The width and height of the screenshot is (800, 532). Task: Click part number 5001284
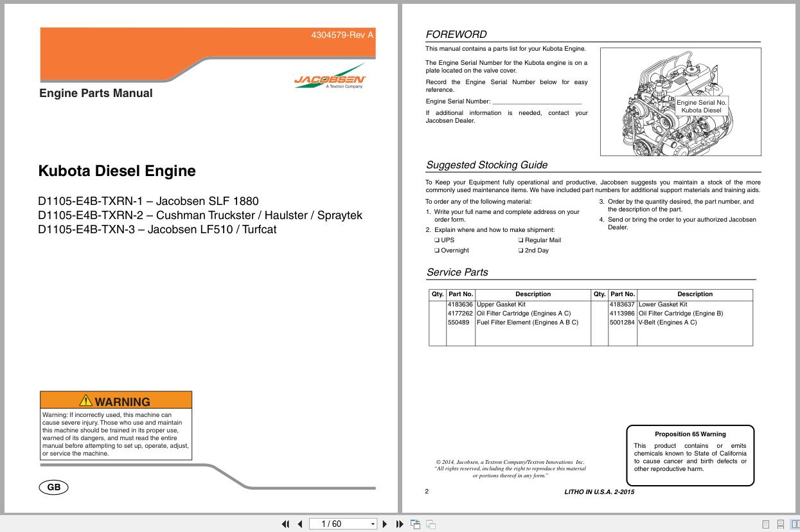622,323
